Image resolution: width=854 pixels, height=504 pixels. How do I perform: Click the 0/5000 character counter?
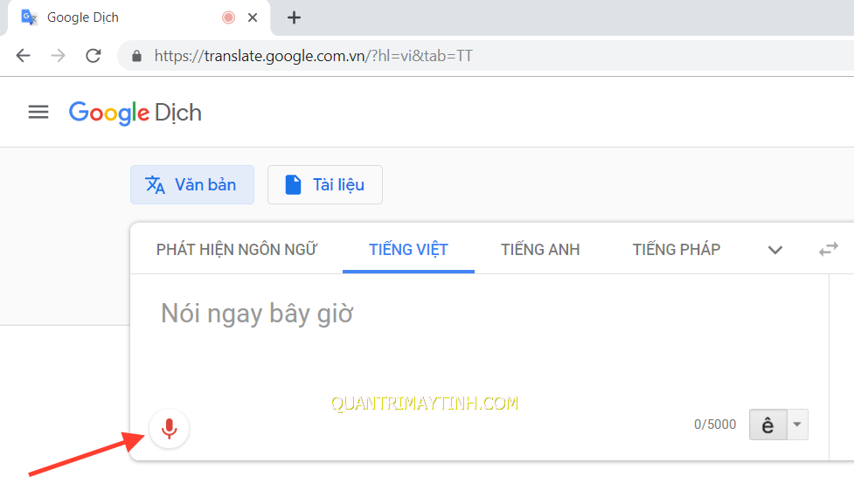pyautogui.click(x=714, y=425)
